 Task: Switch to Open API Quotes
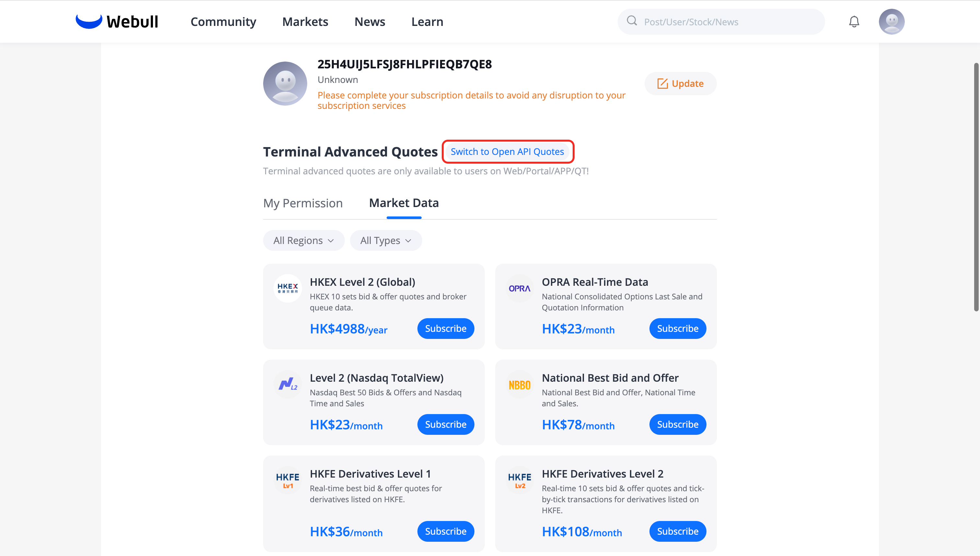pyautogui.click(x=507, y=152)
